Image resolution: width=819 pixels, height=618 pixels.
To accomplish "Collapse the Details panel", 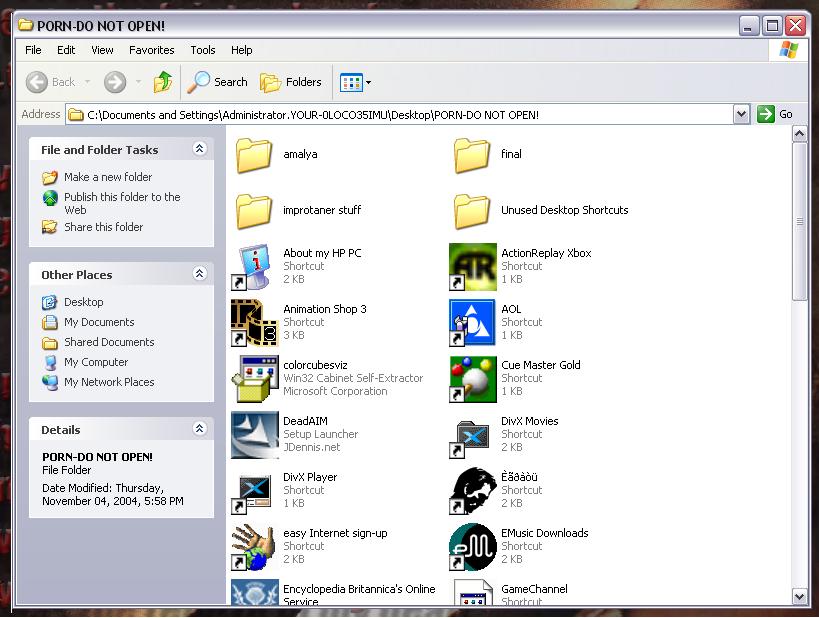I will point(199,429).
